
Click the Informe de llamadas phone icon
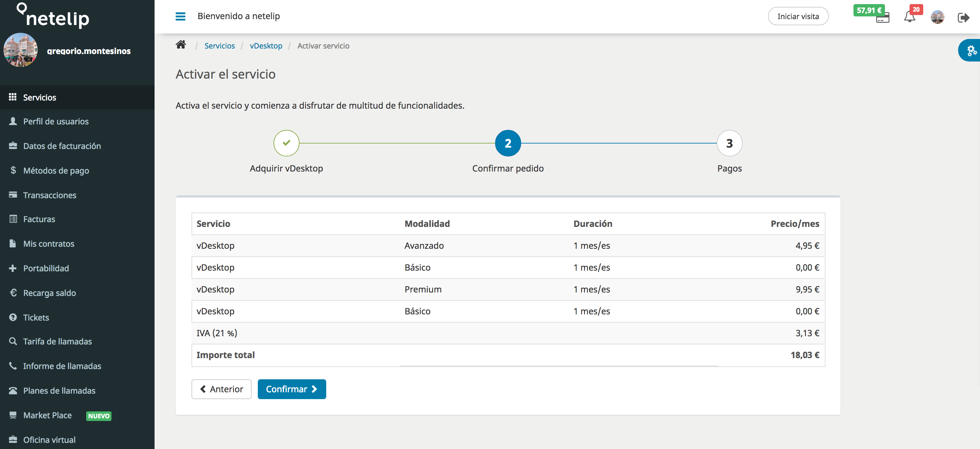click(13, 366)
